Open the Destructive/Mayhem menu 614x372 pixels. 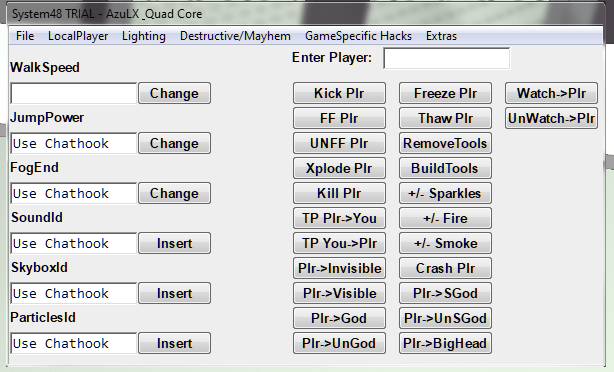click(x=235, y=36)
